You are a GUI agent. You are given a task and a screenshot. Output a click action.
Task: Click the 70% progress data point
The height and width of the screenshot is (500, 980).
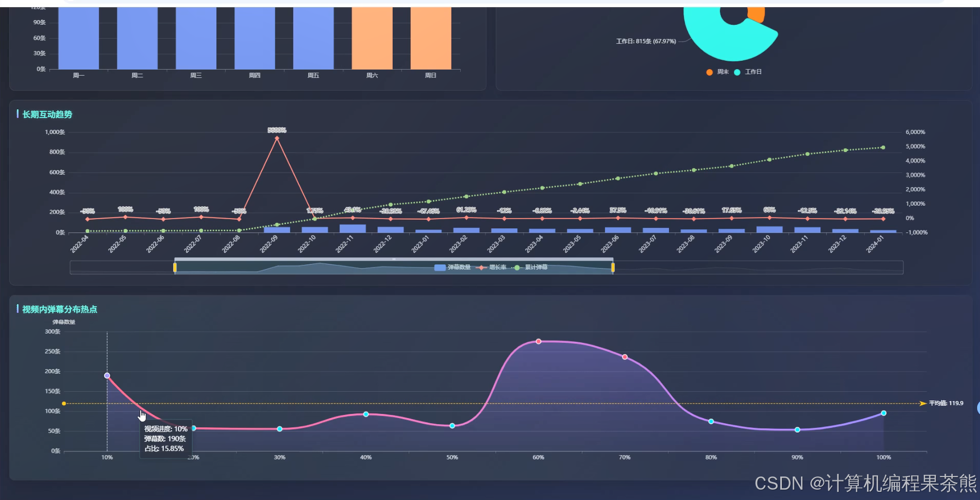point(625,357)
